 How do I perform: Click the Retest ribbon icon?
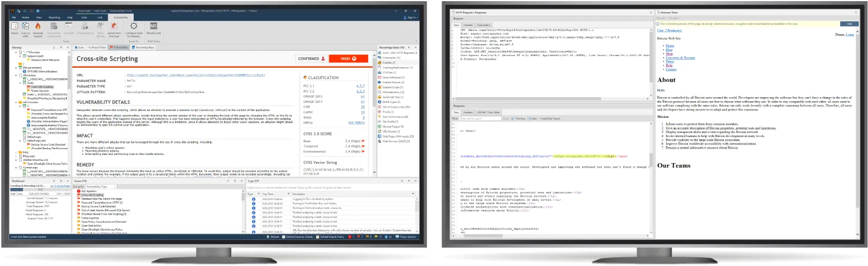14,28
